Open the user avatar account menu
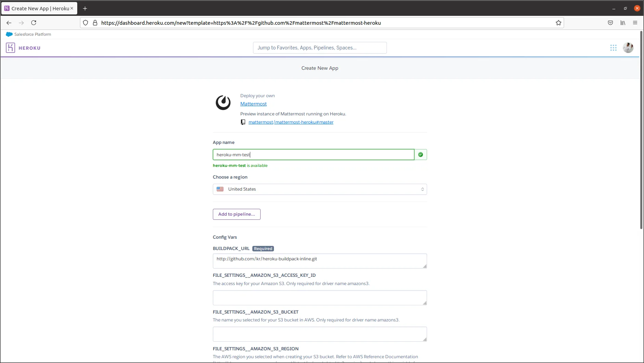This screenshot has width=644, height=363. [x=628, y=48]
